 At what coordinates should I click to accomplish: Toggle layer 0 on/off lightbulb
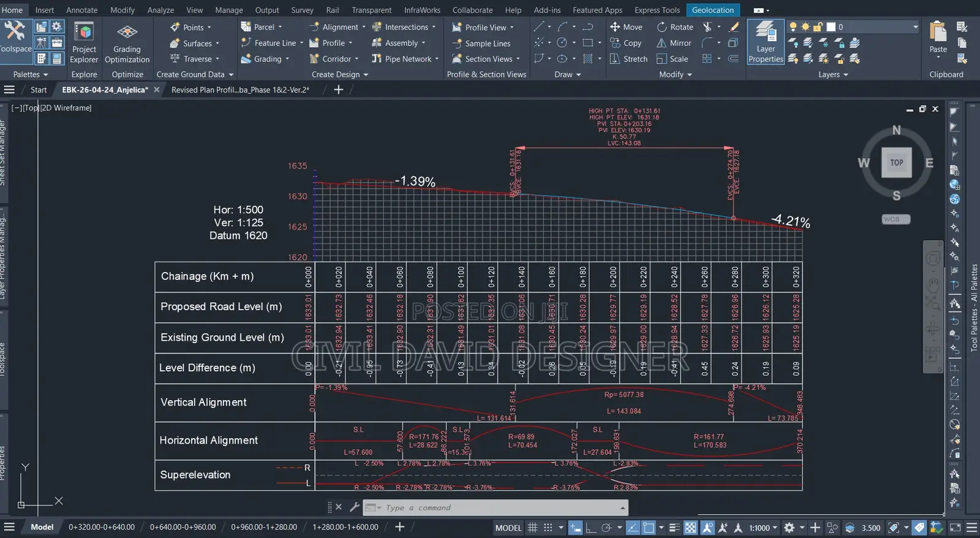[x=793, y=27]
